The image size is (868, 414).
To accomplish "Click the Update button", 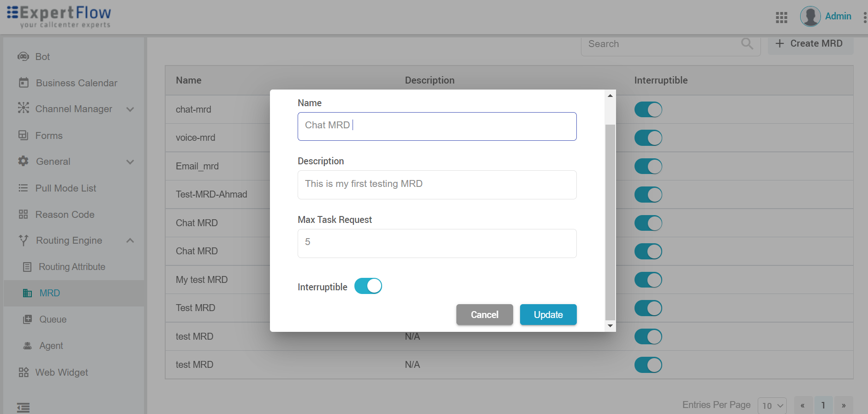I will pyautogui.click(x=548, y=315).
